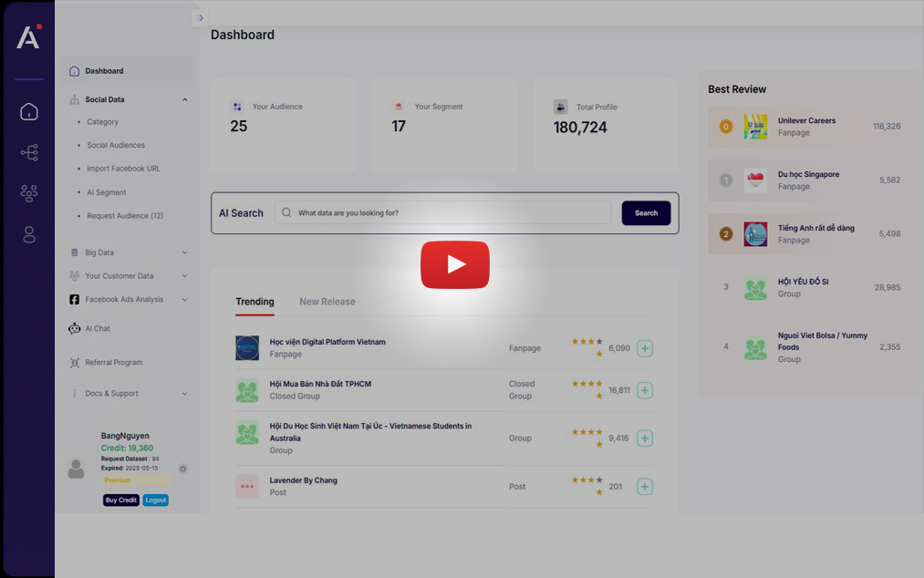Add Lavender By Chang post with plus icon
924x578 pixels.
[645, 487]
